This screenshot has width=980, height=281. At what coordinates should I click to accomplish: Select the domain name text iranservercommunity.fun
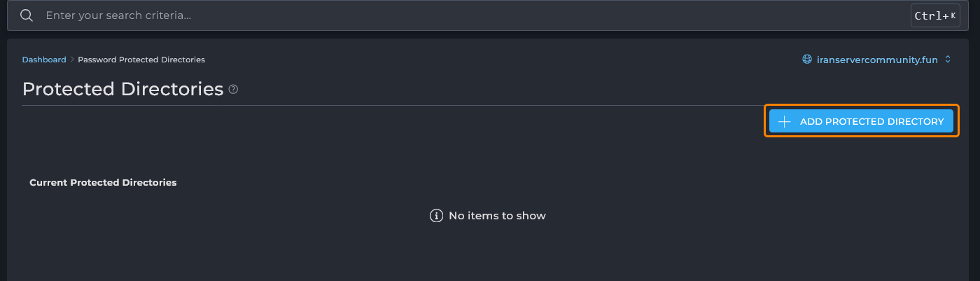(x=877, y=60)
